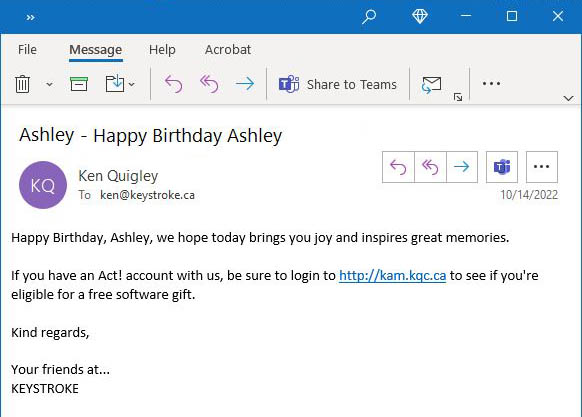Open the Acrobat tab
Image resolution: width=582 pixels, height=417 pixels.
point(228,49)
